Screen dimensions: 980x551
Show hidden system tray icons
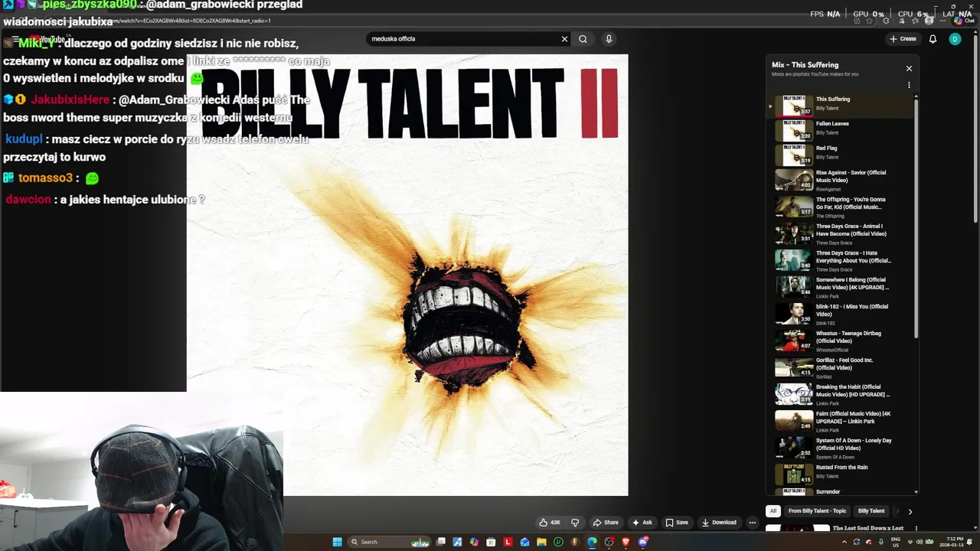point(844,542)
